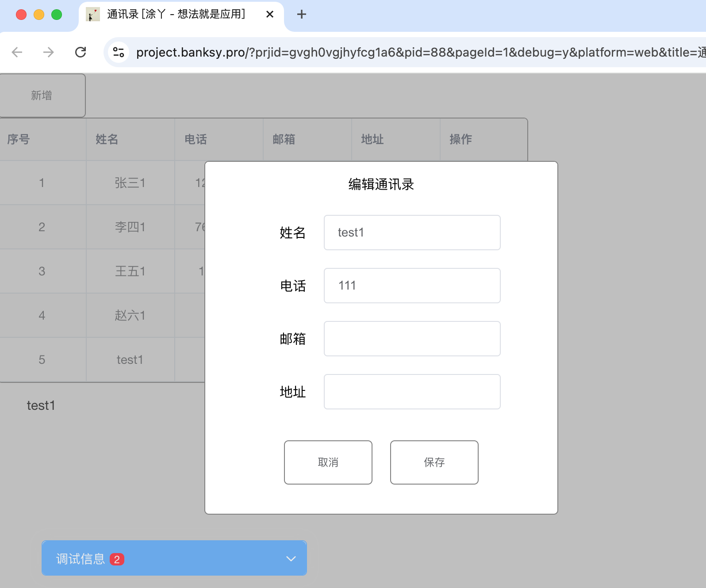The image size is (706, 588).
Task: Click row number 2 cell
Action: [x=42, y=227]
